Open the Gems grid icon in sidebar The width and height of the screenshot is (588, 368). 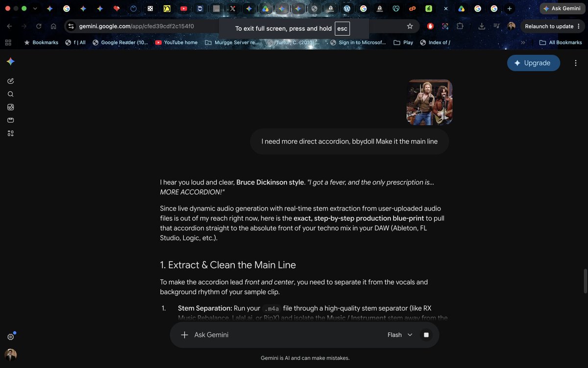tap(11, 133)
